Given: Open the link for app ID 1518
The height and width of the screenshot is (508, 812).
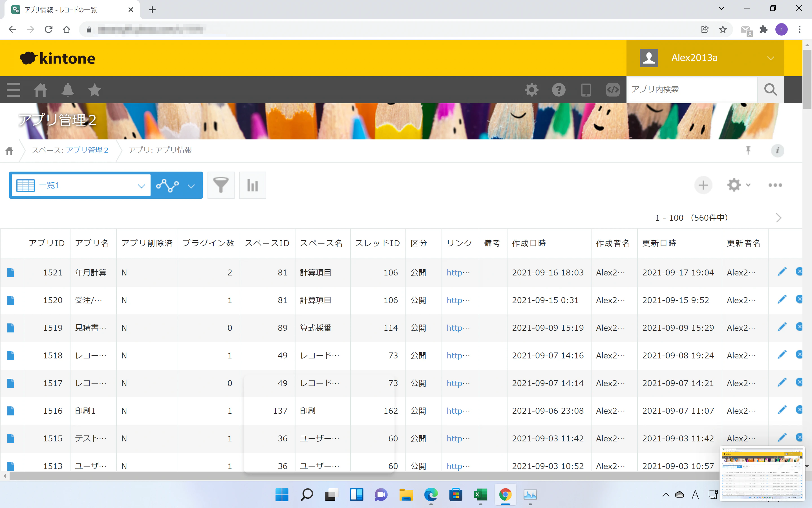Looking at the screenshot, I should (x=458, y=356).
